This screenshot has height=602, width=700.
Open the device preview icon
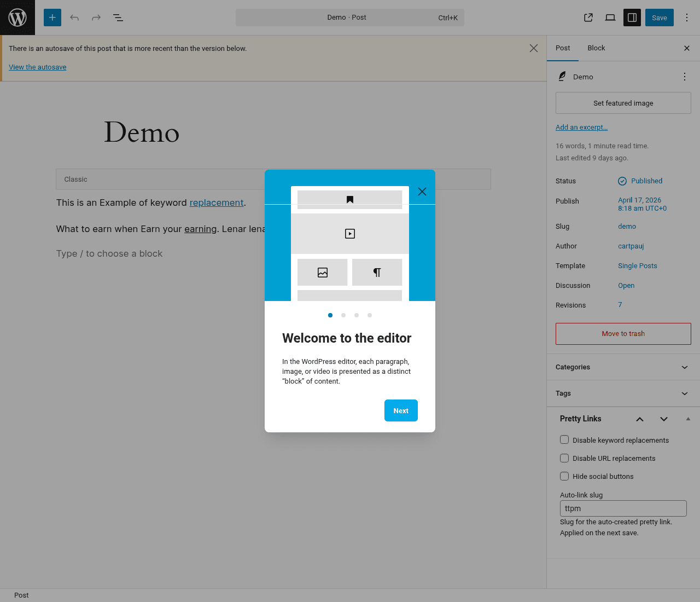pyautogui.click(x=610, y=18)
